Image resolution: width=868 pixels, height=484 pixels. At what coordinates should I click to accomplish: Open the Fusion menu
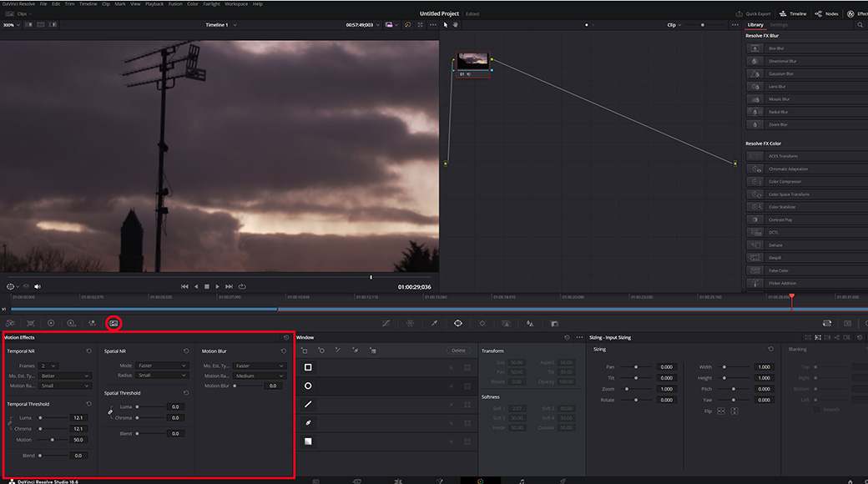(x=175, y=4)
